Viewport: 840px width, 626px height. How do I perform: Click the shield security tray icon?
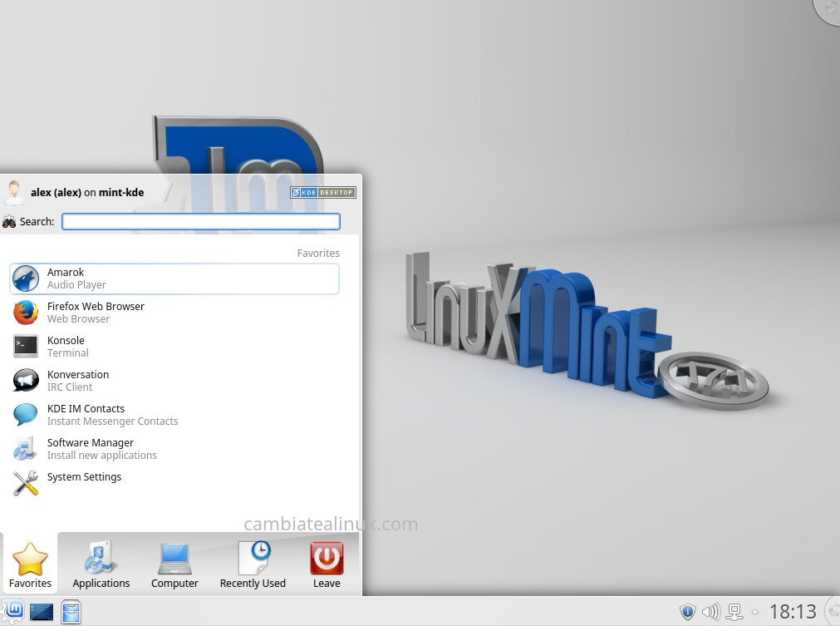(x=688, y=612)
